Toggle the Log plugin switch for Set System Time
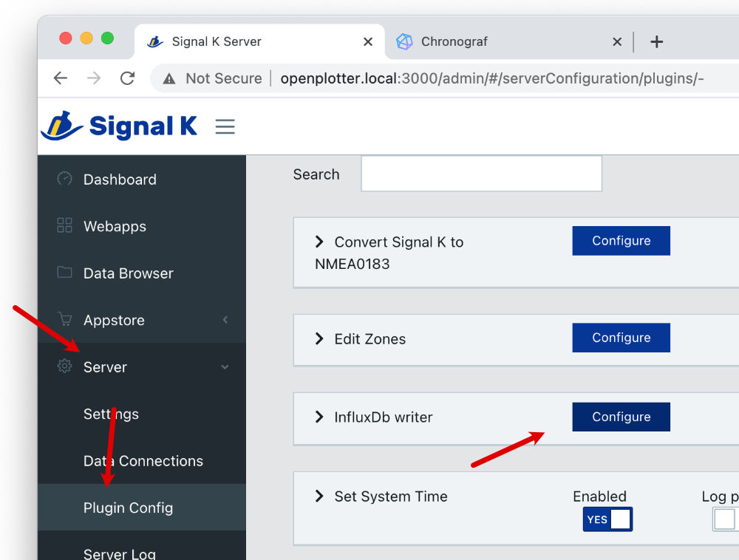This screenshot has width=739, height=560. tap(724, 519)
